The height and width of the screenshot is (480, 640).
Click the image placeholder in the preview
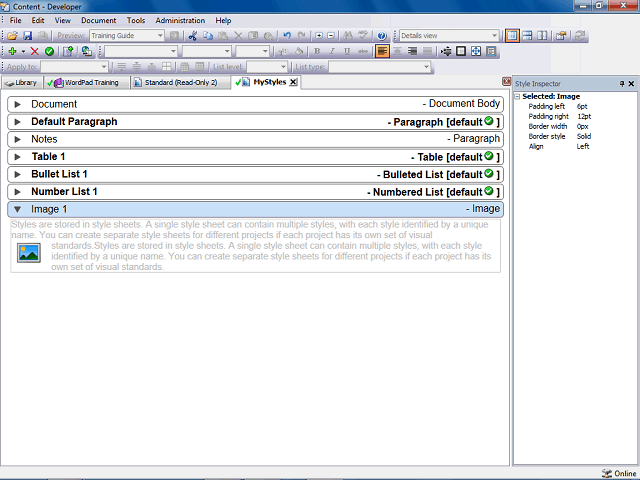click(x=29, y=253)
